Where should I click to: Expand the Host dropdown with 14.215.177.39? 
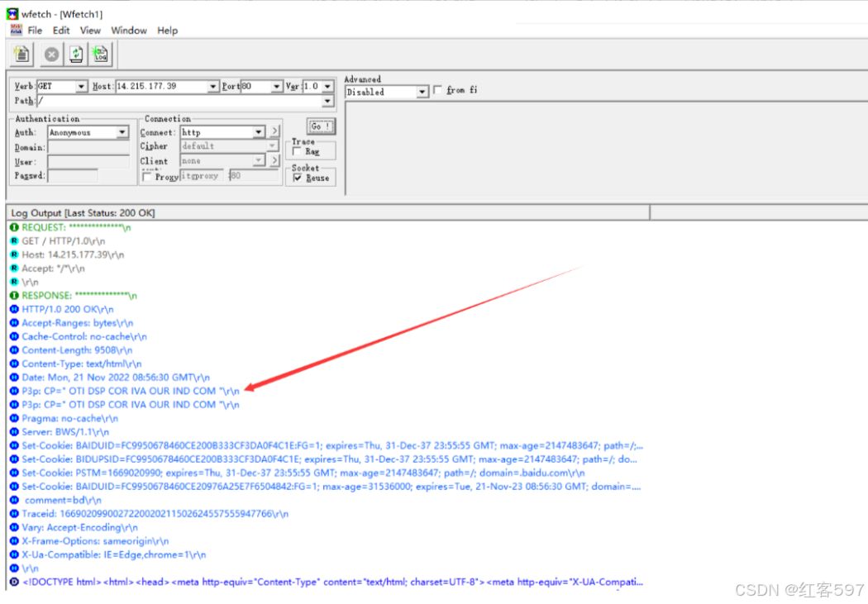[x=213, y=86]
